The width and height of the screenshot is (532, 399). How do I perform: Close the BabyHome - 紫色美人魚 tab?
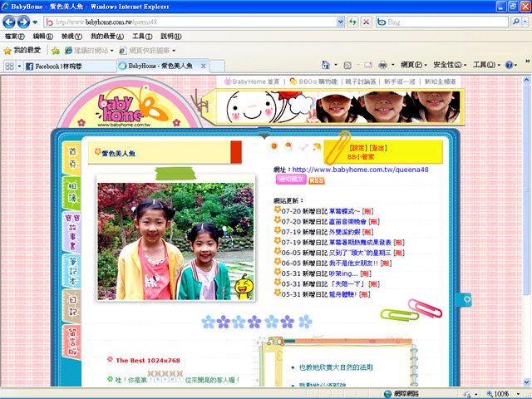coord(203,66)
